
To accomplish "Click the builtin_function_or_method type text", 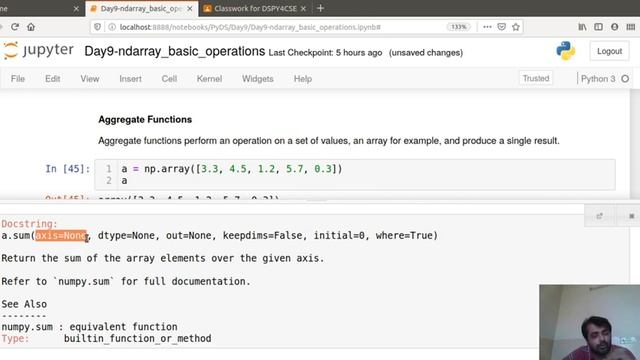I will click(138, 338).
